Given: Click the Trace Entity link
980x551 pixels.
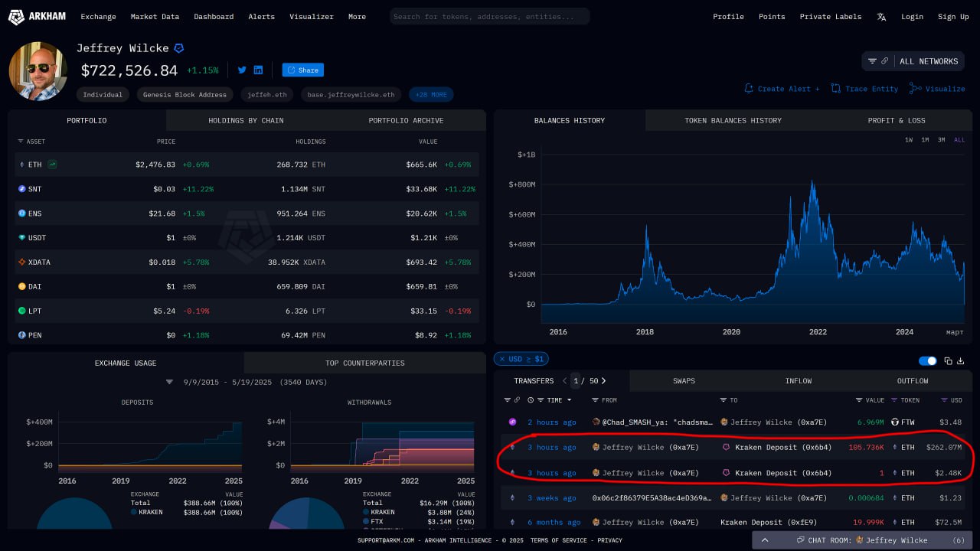Looking at the screenshot, I should [x=864, y=89].
